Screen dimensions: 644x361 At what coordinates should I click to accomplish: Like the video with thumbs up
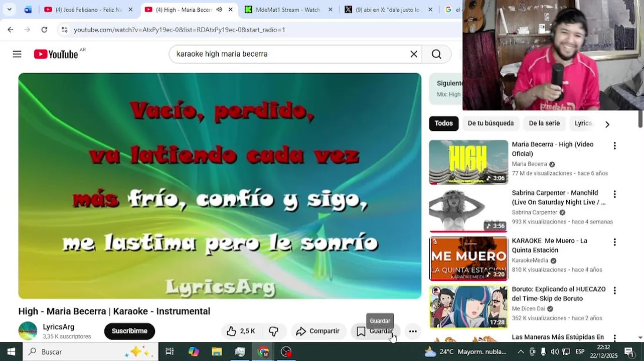point(240,331)
